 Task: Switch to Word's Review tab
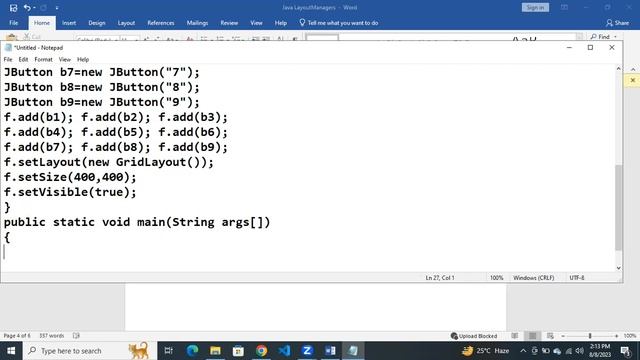[229, 23]
